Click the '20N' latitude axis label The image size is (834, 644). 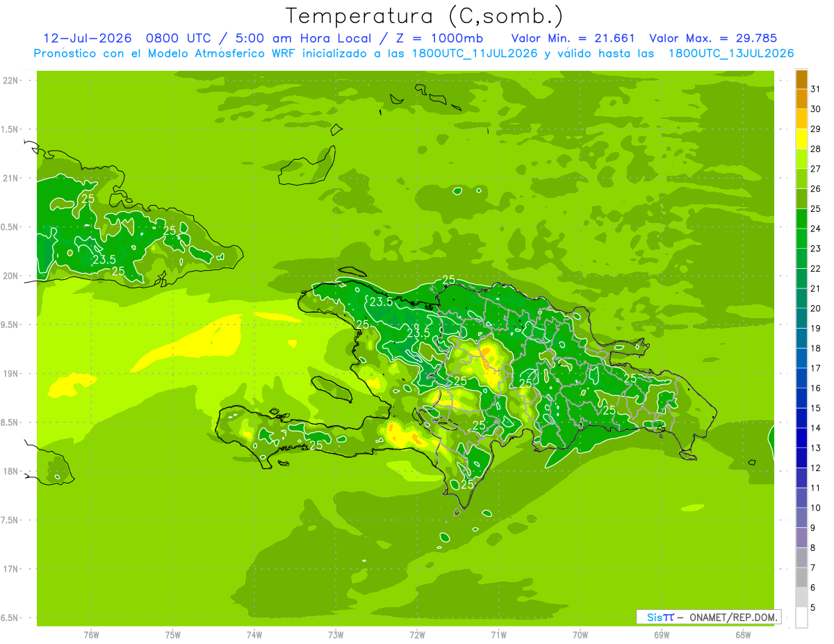pyautogui.click(x=10, y=276)
